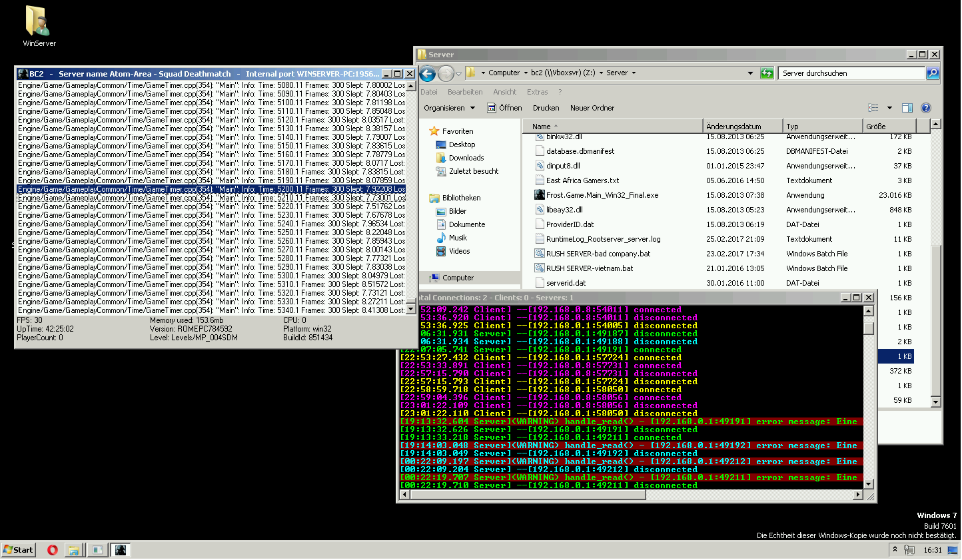Click the Explorer back navigation arrow
The image size is (962, 560).
click(x=428, y=73)
